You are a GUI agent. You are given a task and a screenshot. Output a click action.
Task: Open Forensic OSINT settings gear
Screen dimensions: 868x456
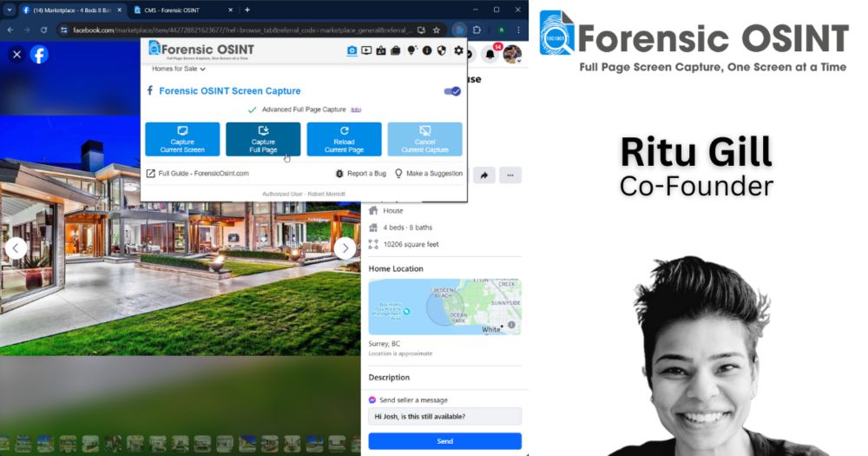pos(458,50)
